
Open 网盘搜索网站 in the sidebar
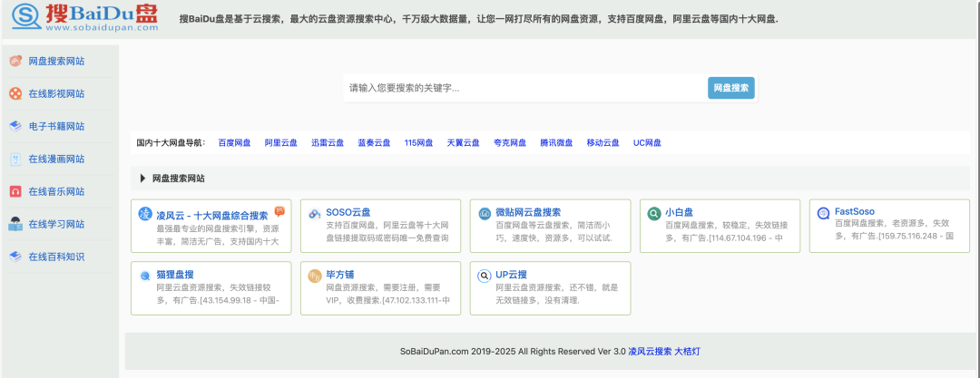click(56, 62)
